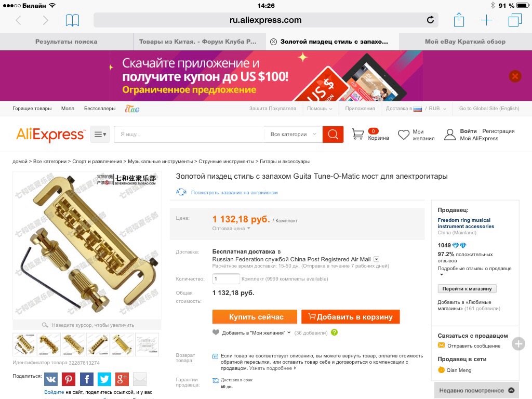
Task: Select the last product thumbnail diagram
Action: (147, 345)
